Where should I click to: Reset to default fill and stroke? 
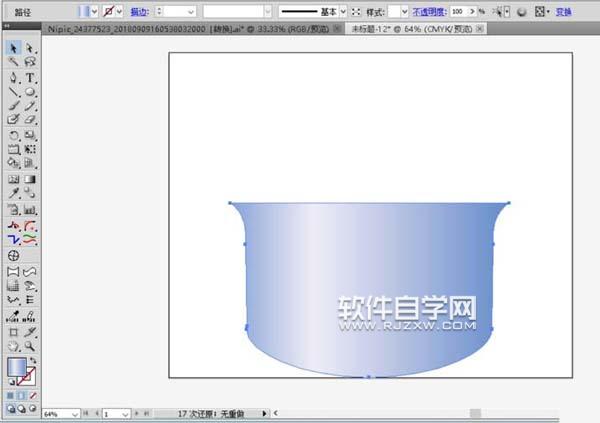(11, 382)
